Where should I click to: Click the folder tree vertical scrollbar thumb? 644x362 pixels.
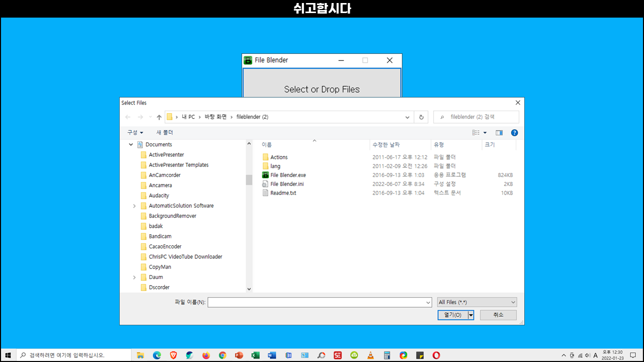[x=249, y=180]
